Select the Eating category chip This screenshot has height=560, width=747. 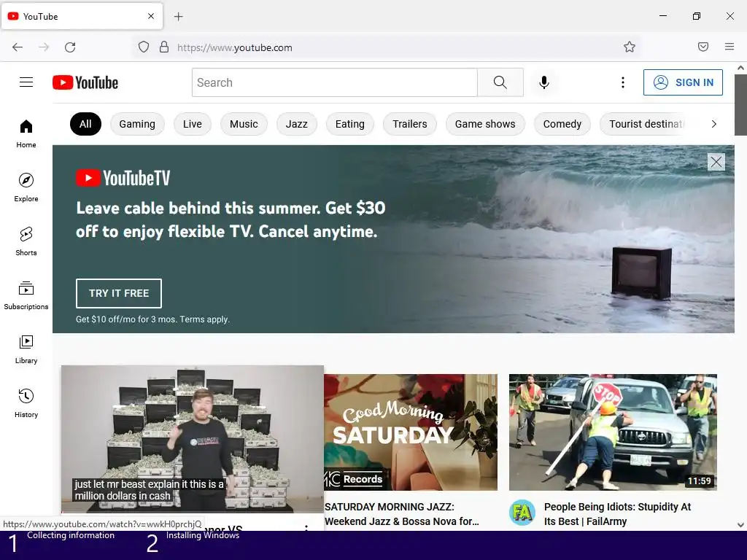click(x=349, y=124)
